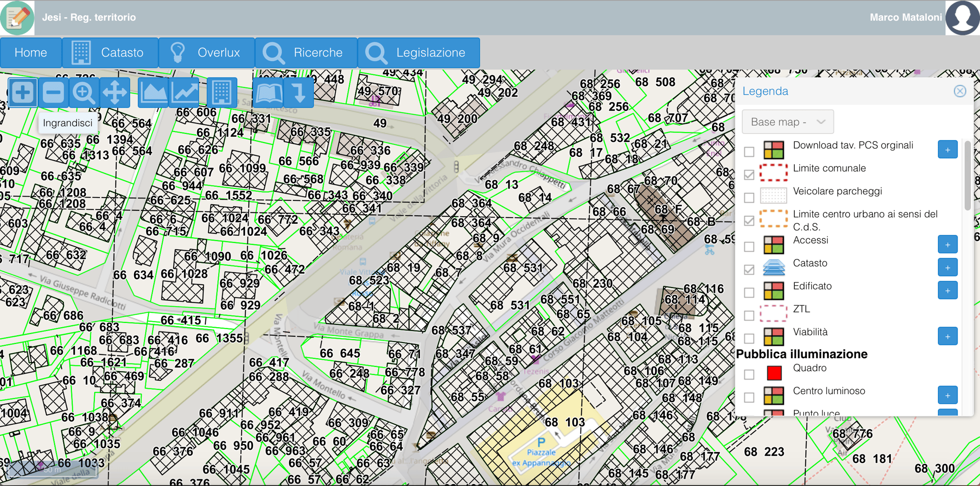Click the area chart tool icon
This screenshot has height=486, width=980.
pyautogui.click(x=153, y=92)
